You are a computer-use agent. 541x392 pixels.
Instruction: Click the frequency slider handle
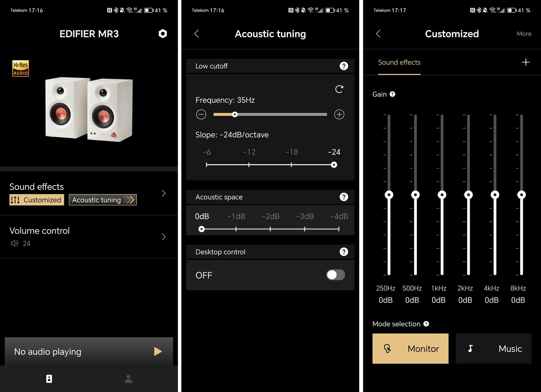[235, 114]
